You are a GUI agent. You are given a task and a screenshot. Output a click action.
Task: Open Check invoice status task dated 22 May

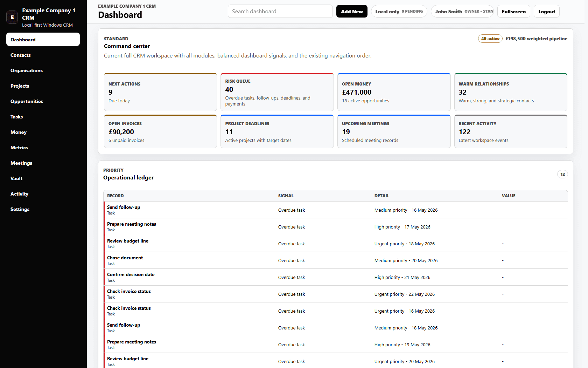pyautogui.click(x=336, y=294)
